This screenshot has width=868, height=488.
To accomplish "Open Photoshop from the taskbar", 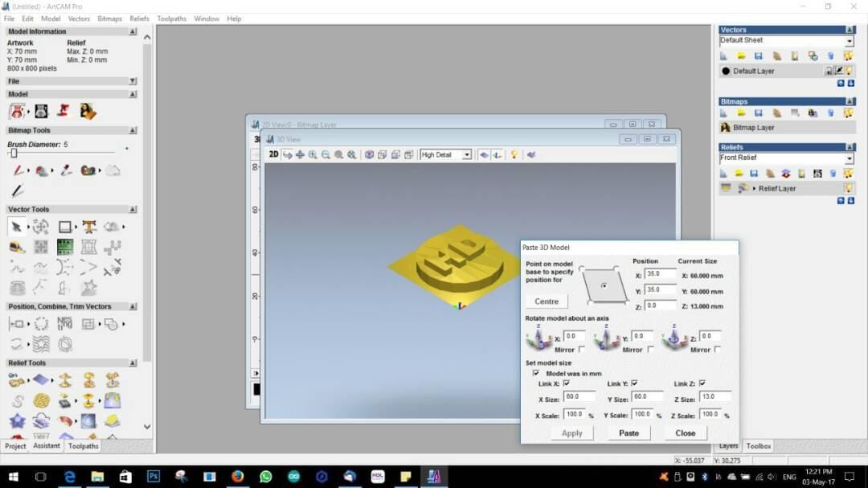I will tap(154, 477).
